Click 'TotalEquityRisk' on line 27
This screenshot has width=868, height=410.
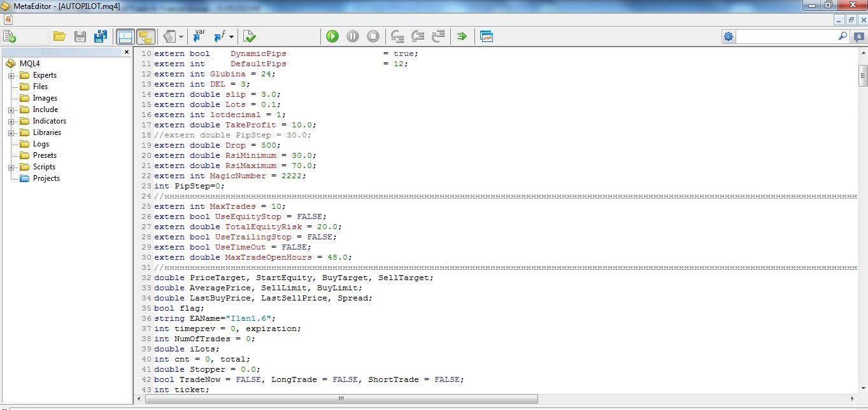[x=263, y=227]
